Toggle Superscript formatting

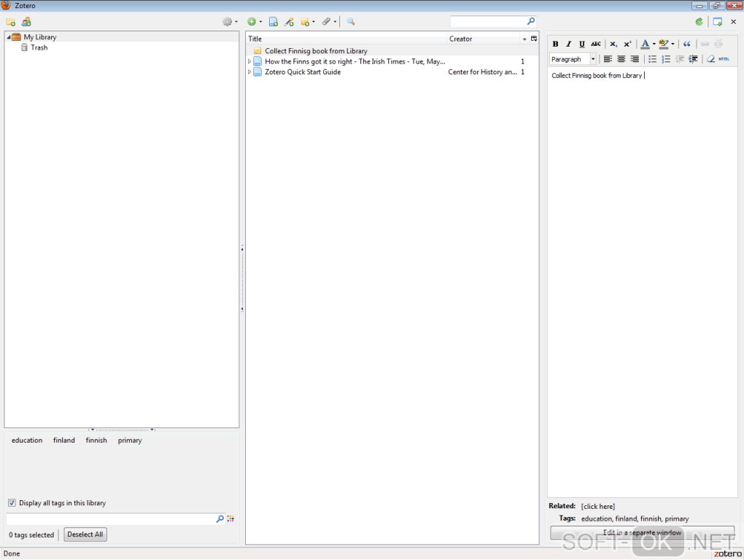click(x=627, y=44)
